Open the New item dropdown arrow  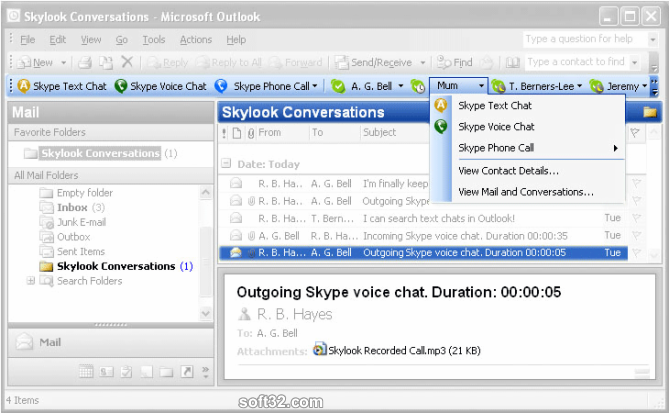coord(63,63)
